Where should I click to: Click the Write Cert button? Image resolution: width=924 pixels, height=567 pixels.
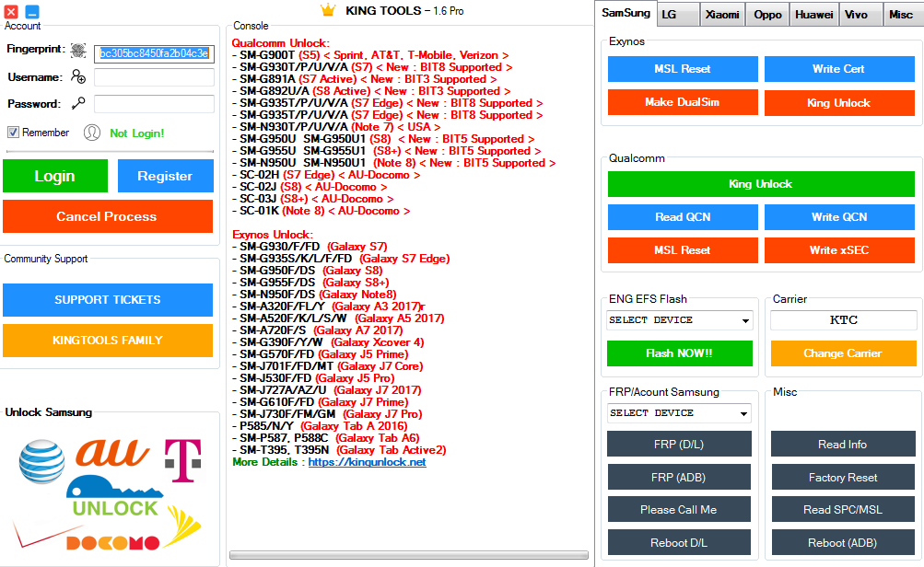pyautogui.click(x=839, y=69)
